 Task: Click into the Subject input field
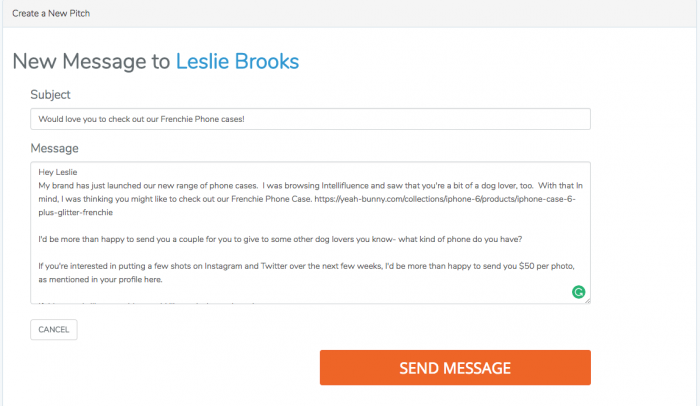310,119
